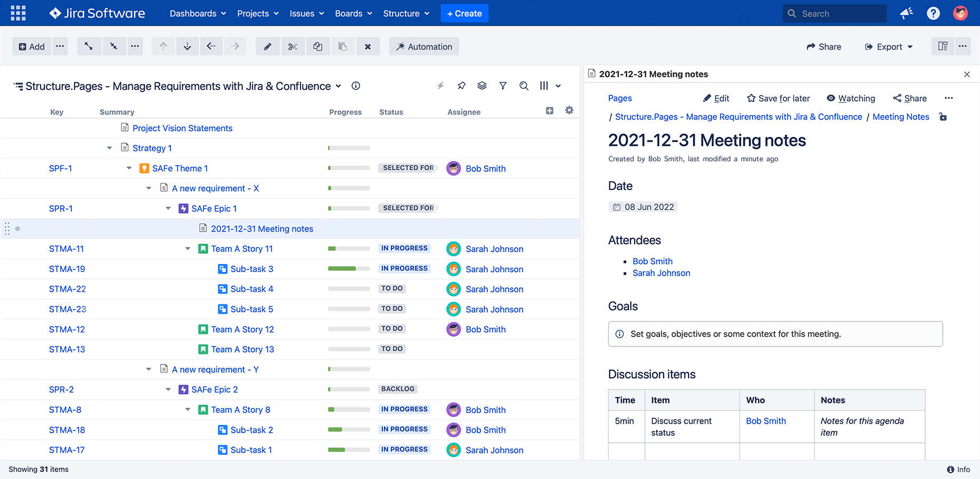Viewport: 980px width, 479px height.
Task: Collapse the SAFe Epic 1 row
Action: pos(168,209)
